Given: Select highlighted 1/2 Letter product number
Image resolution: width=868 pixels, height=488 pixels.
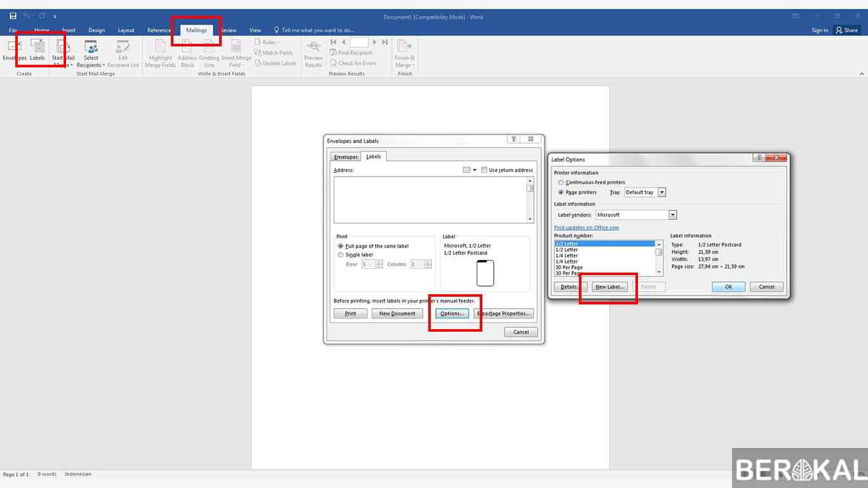Looking at the screenshot, I should 604,243.
